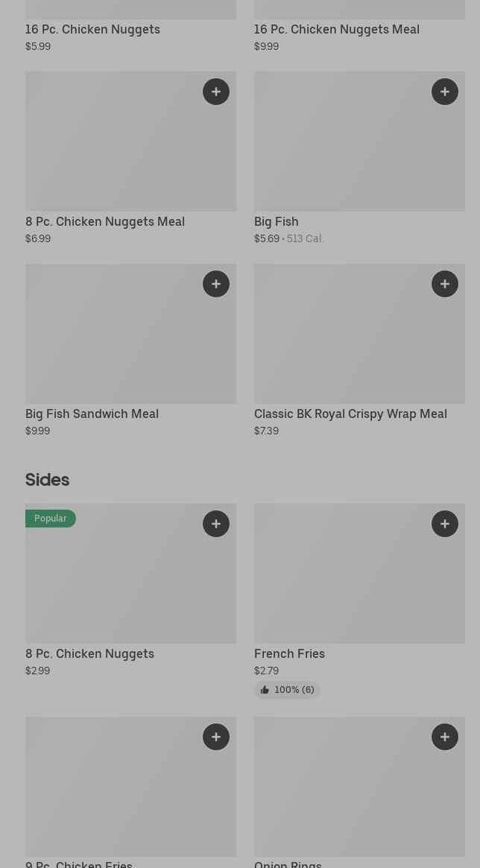Viewport: 480px width, 868px height.
Task: Open the French Fries item name
Action: (289, 654)
